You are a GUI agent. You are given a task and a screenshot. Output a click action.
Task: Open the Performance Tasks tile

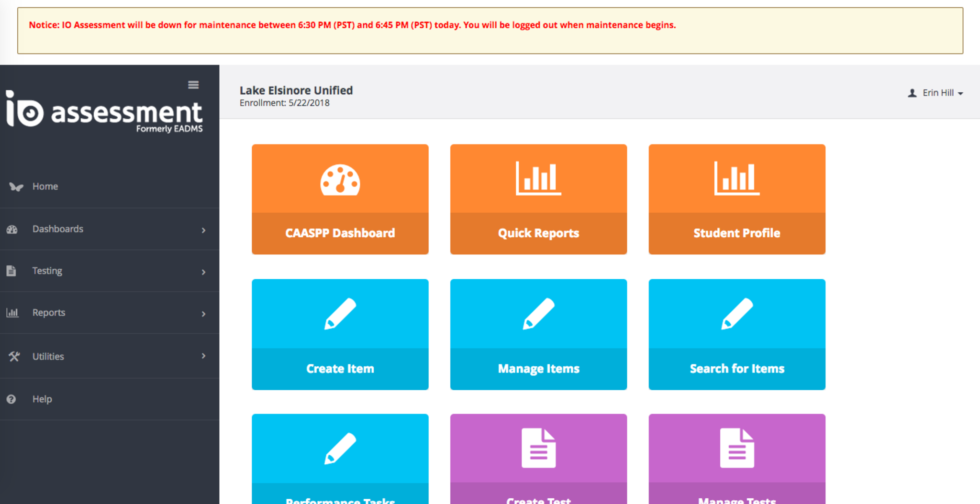(340, 459)
